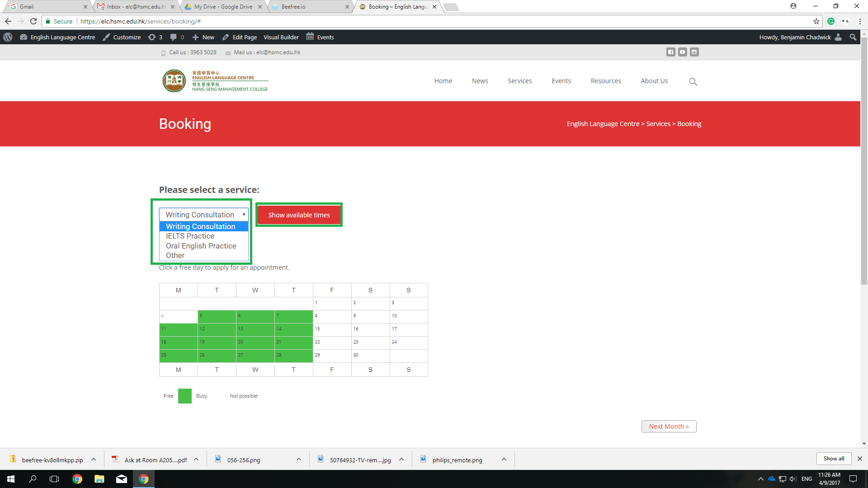868x488 pixels.
Task: Click Show available times button
Action: [x=299, y=215]
